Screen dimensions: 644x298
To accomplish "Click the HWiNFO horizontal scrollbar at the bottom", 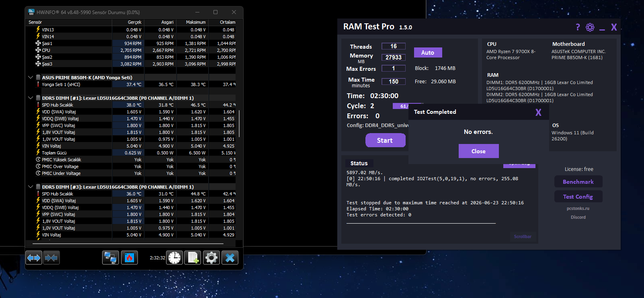I will click(x=128, y=244).
